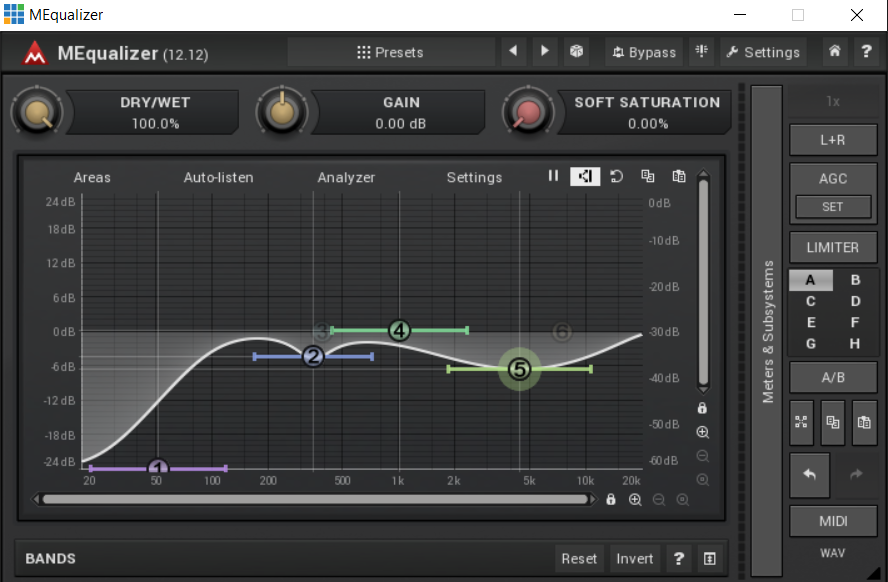Reset vertical zoom on the graph
The image size is (888, 582).
(702, 480)
